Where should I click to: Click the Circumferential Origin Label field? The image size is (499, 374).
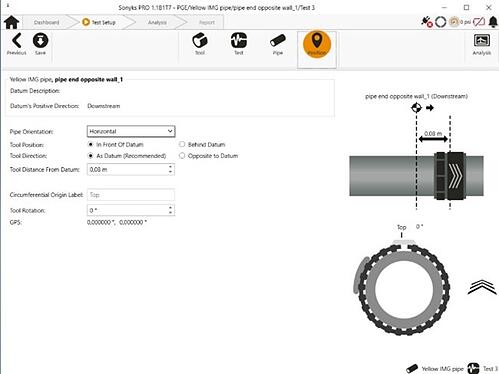coord(131,195)
